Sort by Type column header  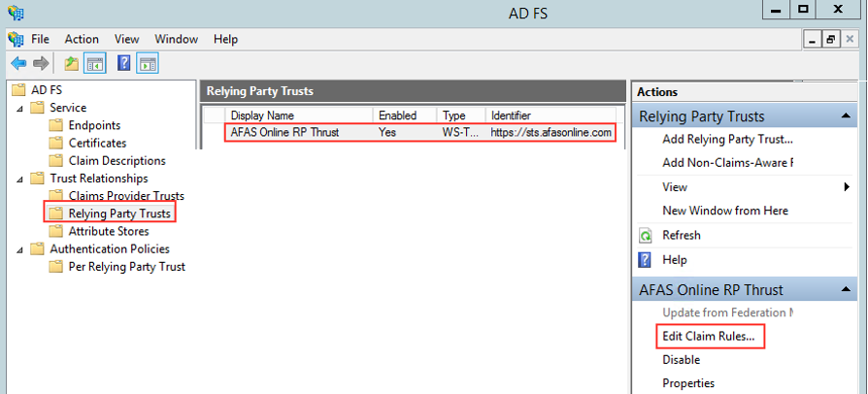(461, 115)
